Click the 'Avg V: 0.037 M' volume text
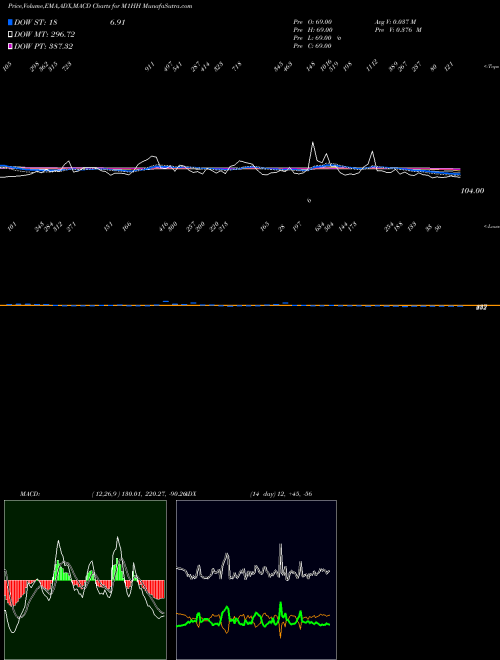 [x=395, y=22]
